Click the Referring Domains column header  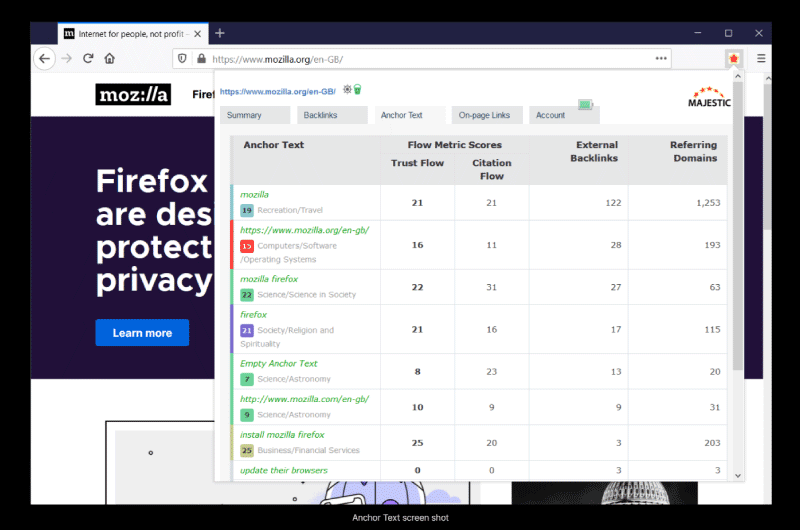coord(693,152)
